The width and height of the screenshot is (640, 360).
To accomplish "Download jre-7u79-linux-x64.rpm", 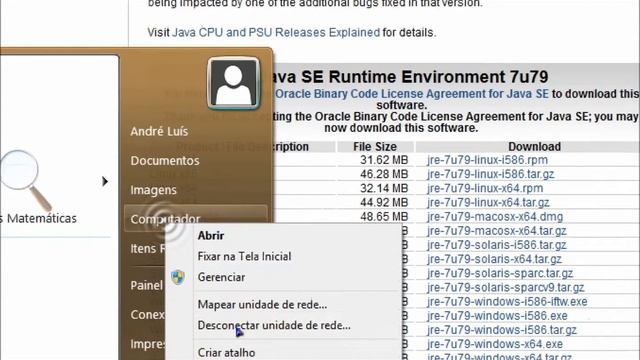I will 485,188.
